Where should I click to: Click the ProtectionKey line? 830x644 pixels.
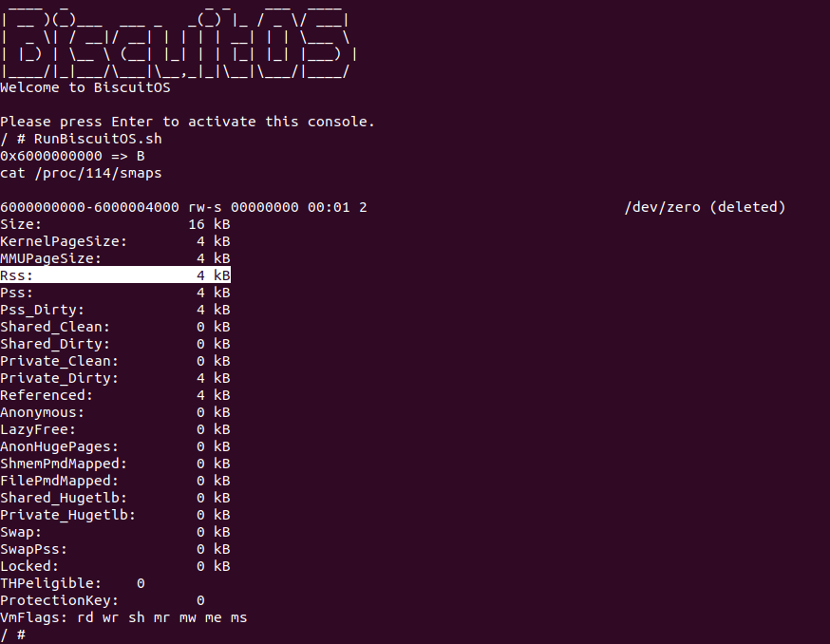[x=102, y=600]
